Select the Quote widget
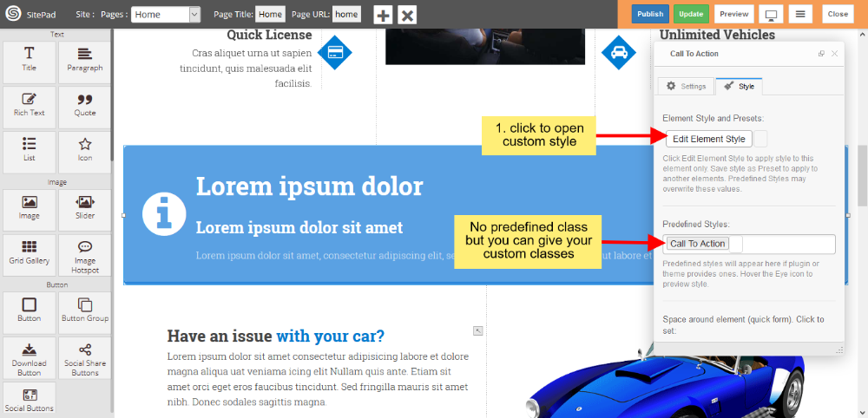Image resolution: width=868 pixels, height=418 pixels. coord(85,106)
